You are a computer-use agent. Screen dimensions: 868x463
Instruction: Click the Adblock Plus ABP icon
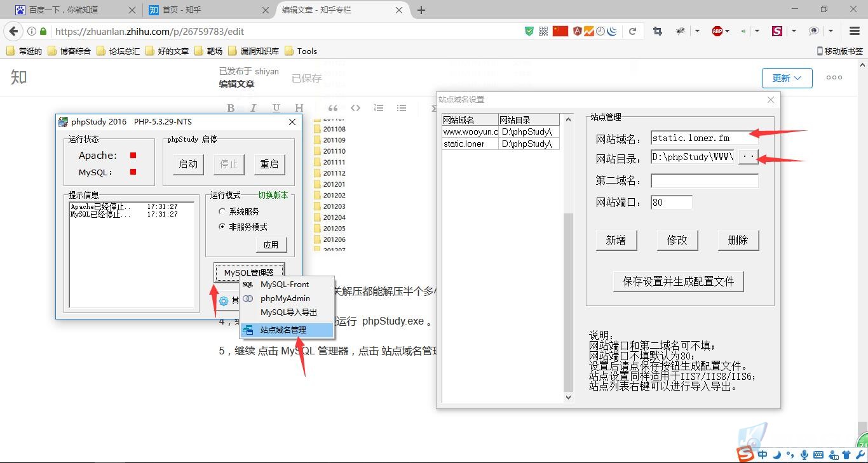tap(717, 31)
